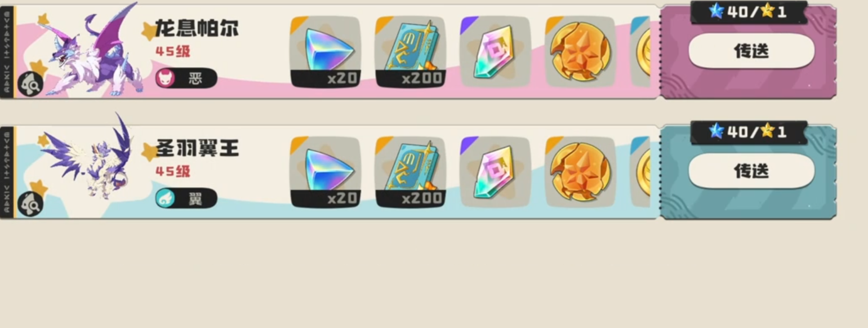Screen dimensions: 868x328
Task: Open pink gem reward in 龙息帕尔 row
Action: (x=495, y=52)
